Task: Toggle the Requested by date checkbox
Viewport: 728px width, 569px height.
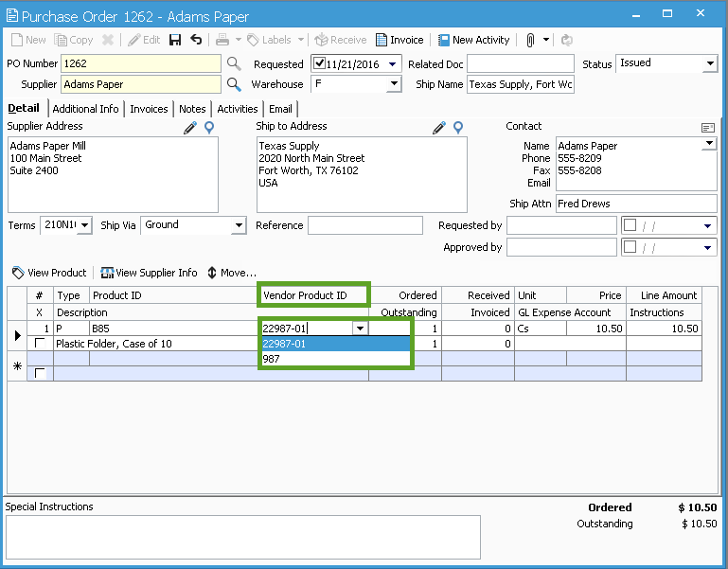Action: coord(630,224)
